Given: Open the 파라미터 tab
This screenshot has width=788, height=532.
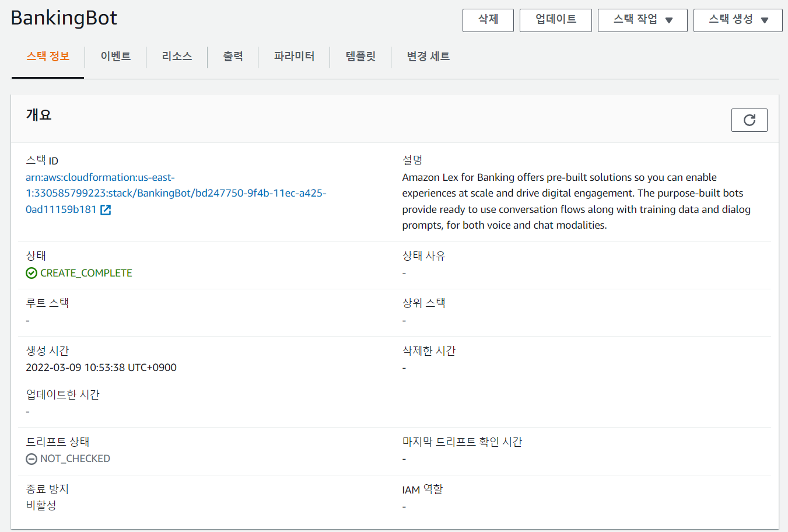Looking at the screenshot, I should tap(294, 57).
